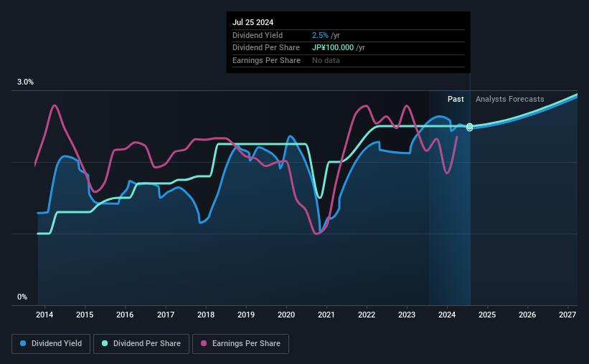This screenshot has width=589, height=364.
Task: Click the 2015 x-axis year label
Action: pos(85,315)
